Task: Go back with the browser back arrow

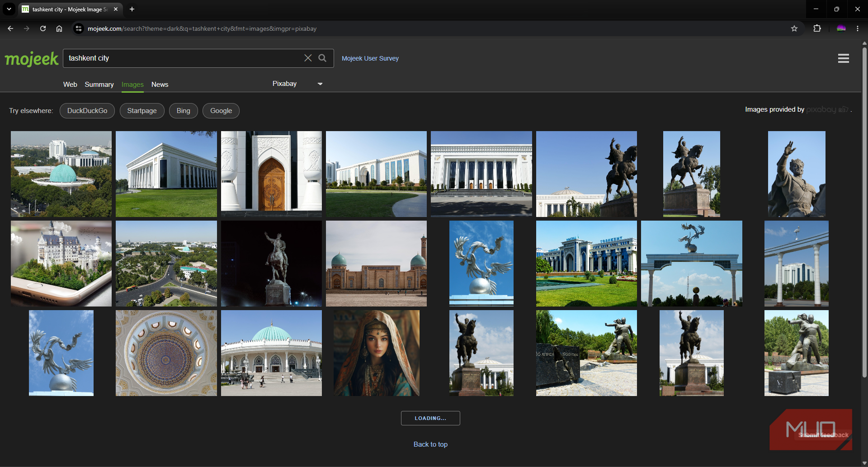Action: (10, 28)
